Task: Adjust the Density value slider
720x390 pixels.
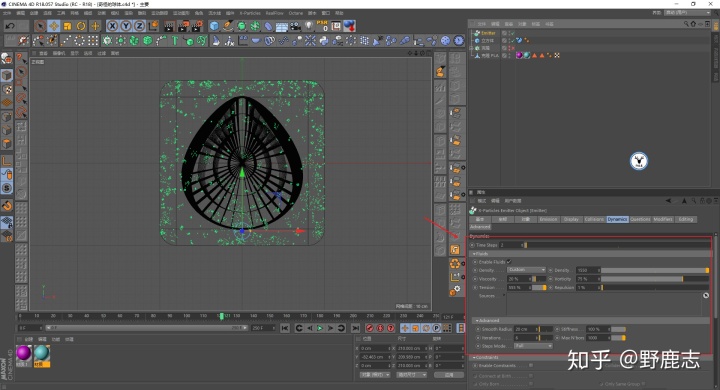Action: (x=655, y=270)
